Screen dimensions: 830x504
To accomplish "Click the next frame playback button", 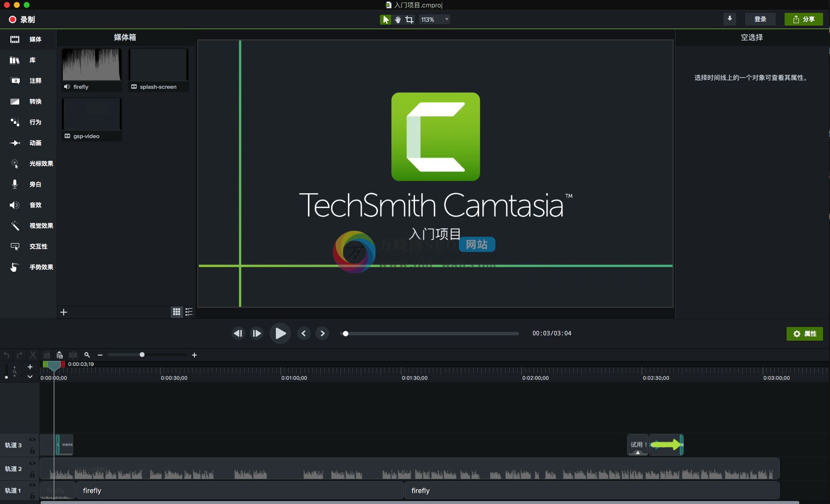I will [x=257, y=333].
